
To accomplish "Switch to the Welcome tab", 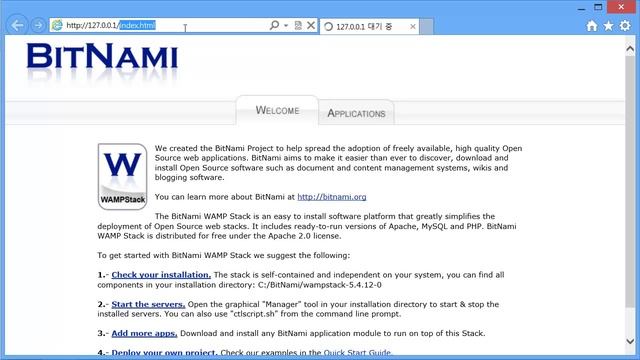I will 278,110.
